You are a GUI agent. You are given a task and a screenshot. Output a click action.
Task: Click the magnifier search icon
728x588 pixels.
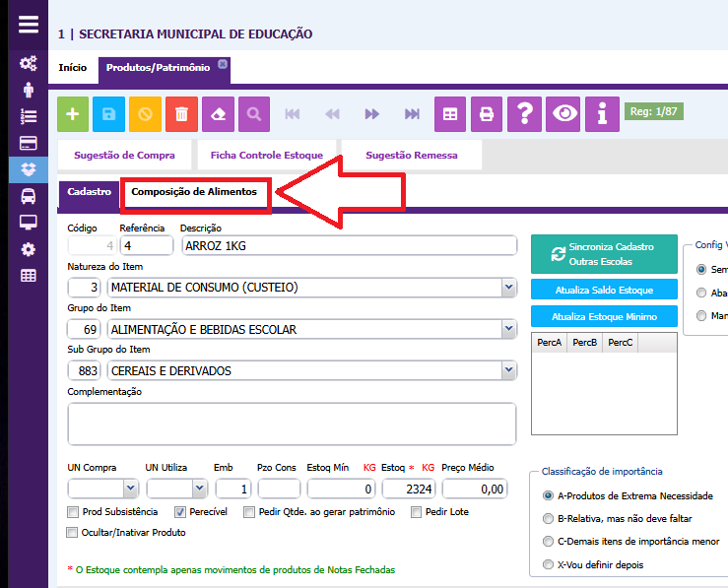point(253,114)
